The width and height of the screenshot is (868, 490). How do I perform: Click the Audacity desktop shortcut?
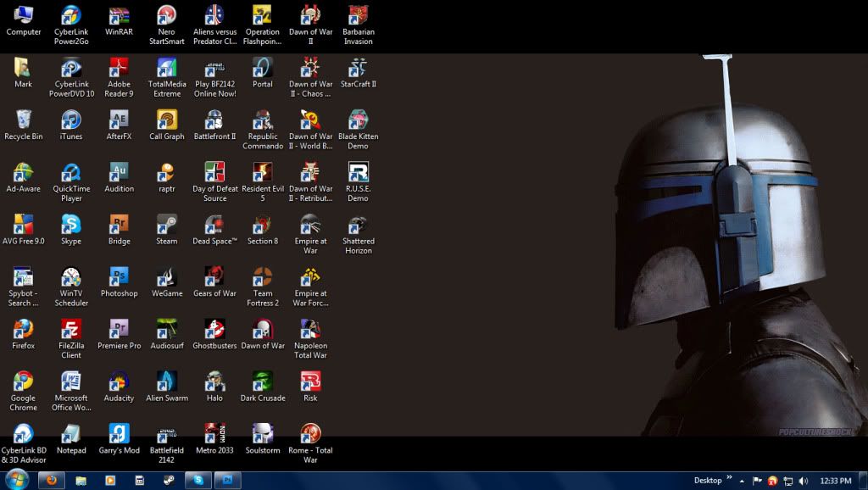point(119,387)
